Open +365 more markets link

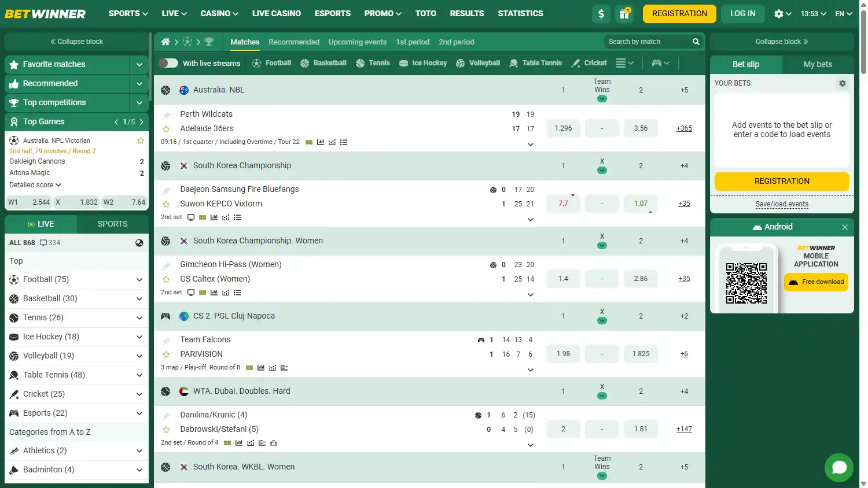[684, 128]
